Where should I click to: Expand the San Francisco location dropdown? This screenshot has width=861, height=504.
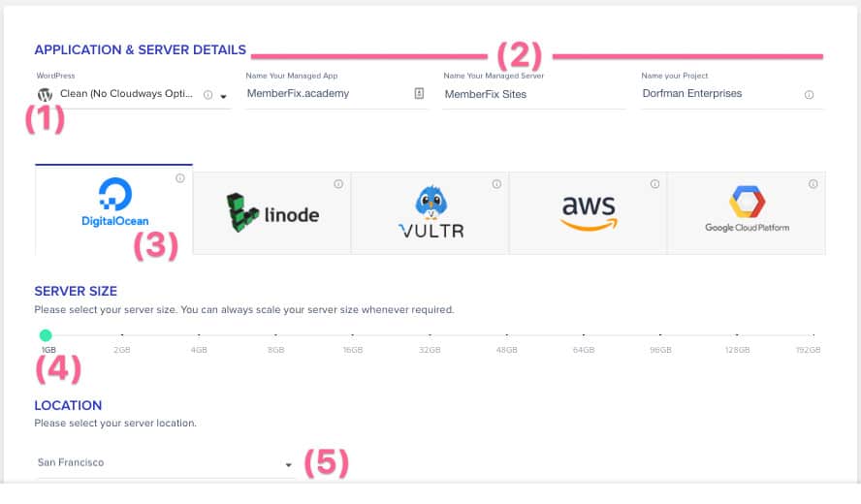coord(288,465)
